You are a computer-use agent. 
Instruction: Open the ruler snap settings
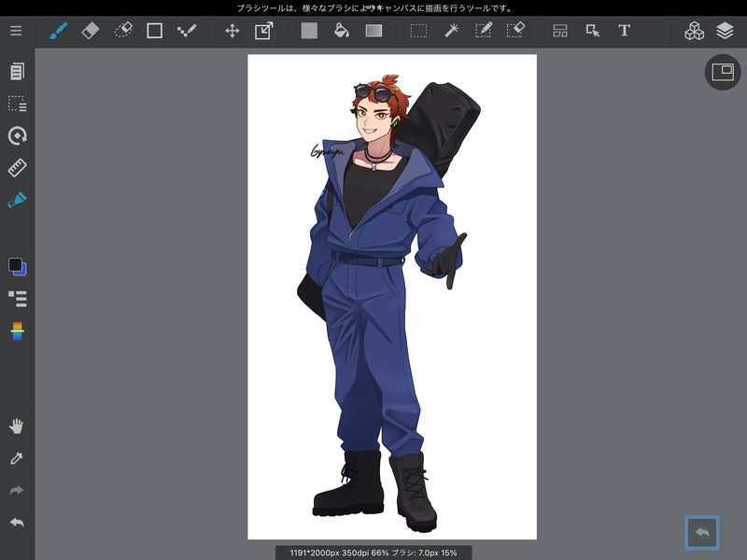[17, 168]
